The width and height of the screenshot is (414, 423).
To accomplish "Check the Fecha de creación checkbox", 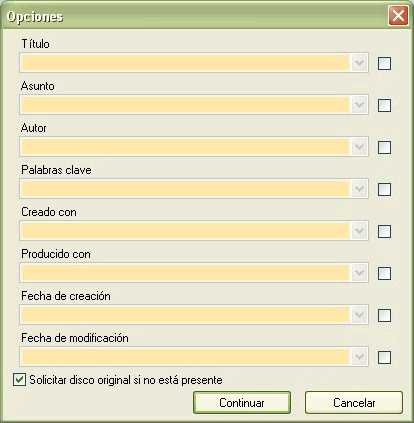I will coord(384,315).
